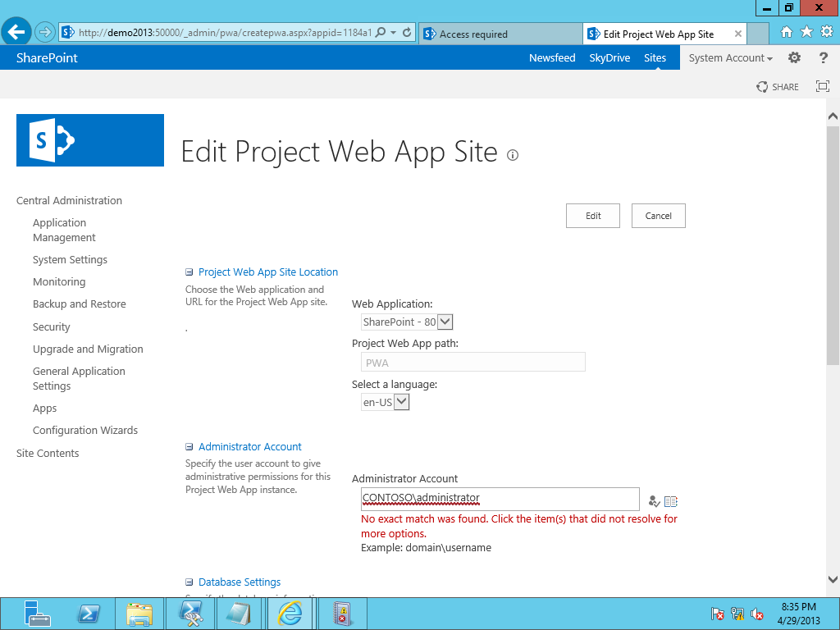Screen dimensions: 840x630
Task: Open browser Home icon
Action: coord(787,32)
